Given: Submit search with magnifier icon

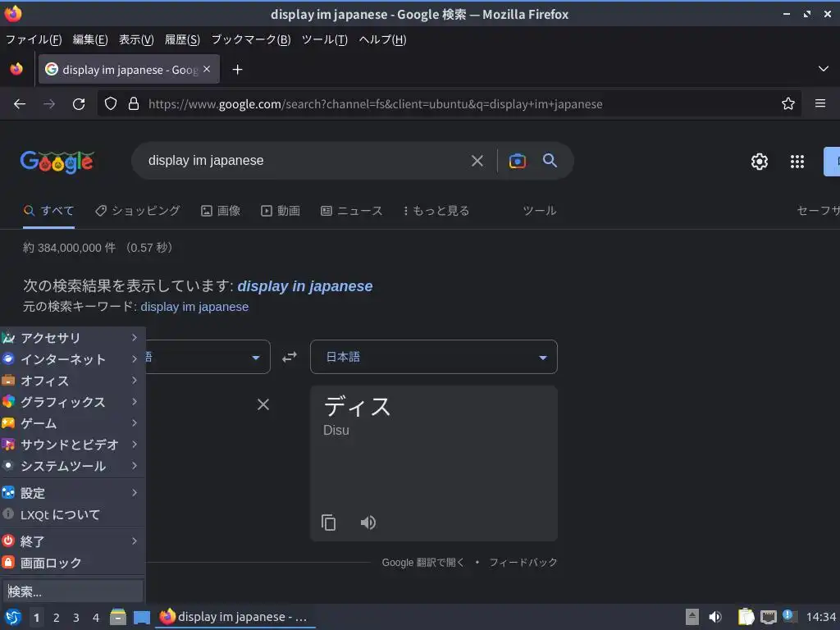Looking at the screenshot, I should 550,160.
